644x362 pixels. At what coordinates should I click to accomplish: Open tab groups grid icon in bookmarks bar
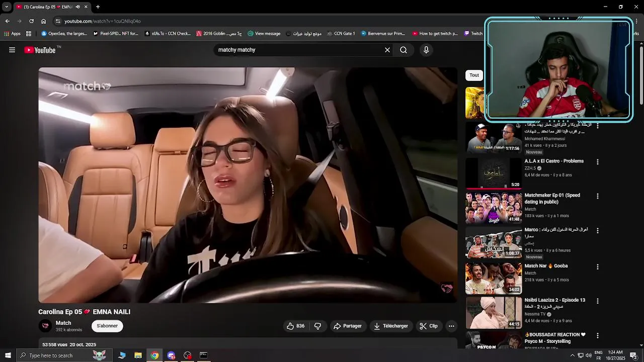pyautogui.click(x=29, y=34)
